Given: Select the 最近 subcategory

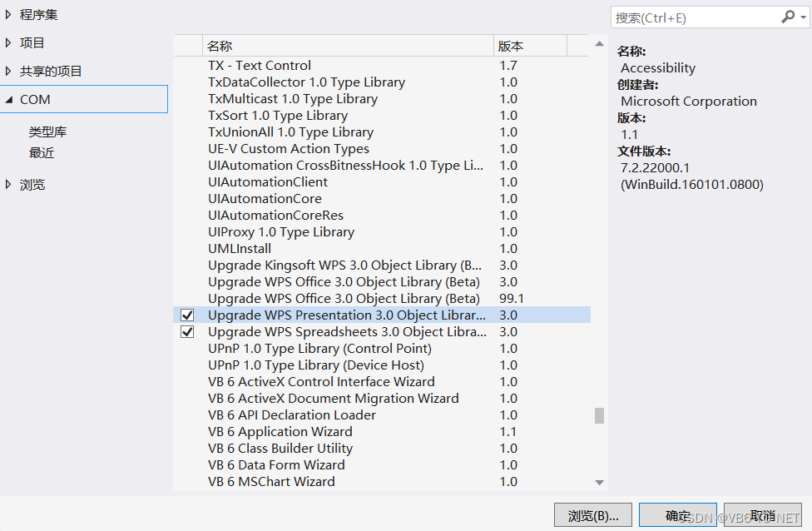Looking at the screenshot, I should pos(42,153).
